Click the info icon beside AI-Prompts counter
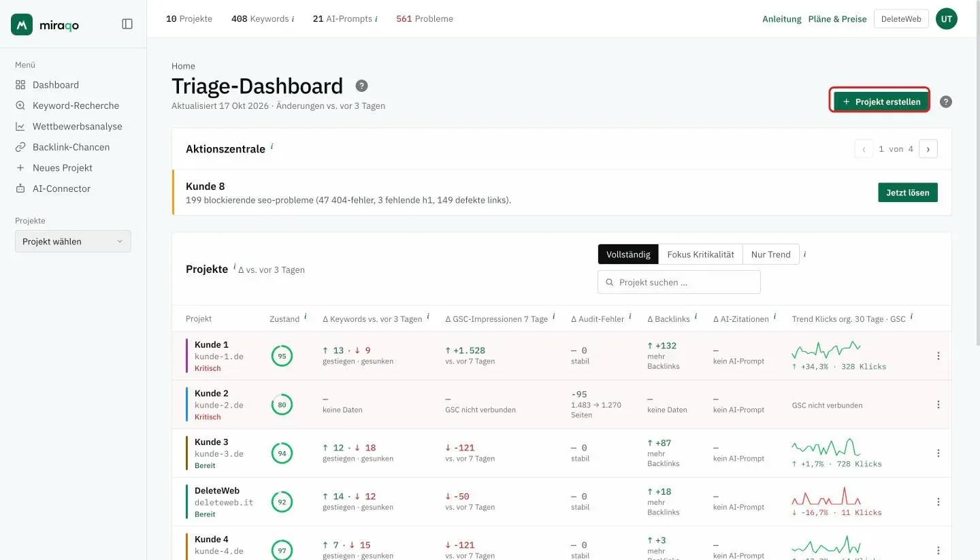 click(376, 19)
